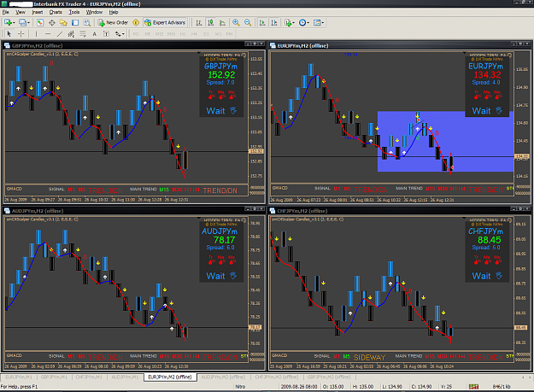Screen dimensions: 534x392
Task: Switch to Candlesticks display mode
Action: 211,22
